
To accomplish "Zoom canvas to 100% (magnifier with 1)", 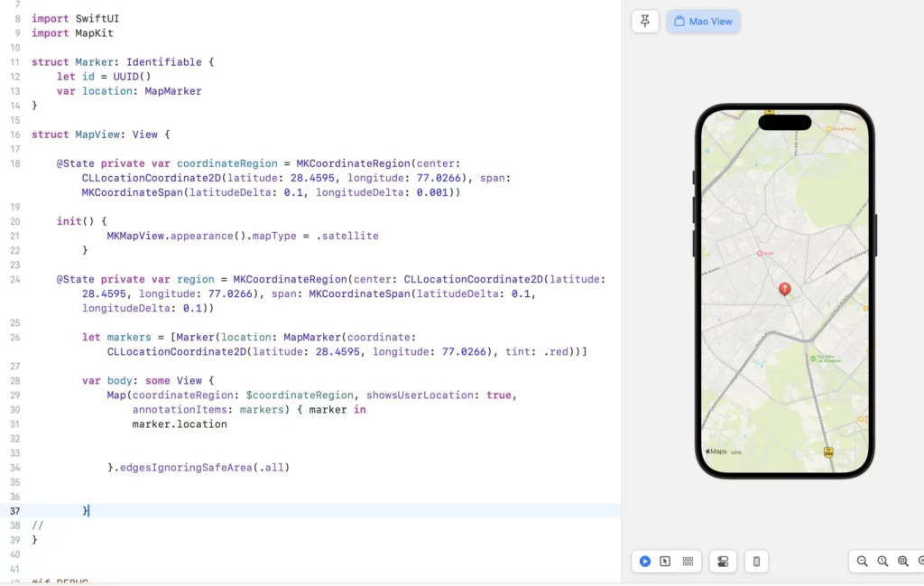I will click(882, 562).
